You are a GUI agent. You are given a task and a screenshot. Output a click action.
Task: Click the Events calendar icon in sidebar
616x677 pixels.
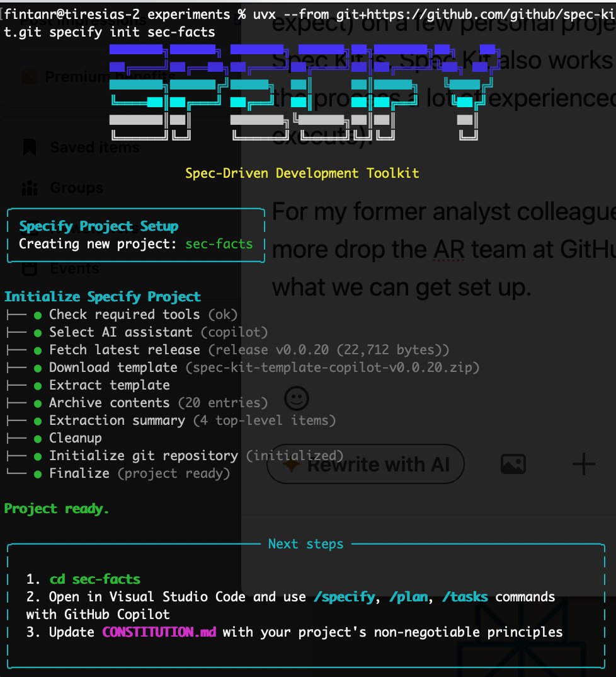click(x=30, y=269)
